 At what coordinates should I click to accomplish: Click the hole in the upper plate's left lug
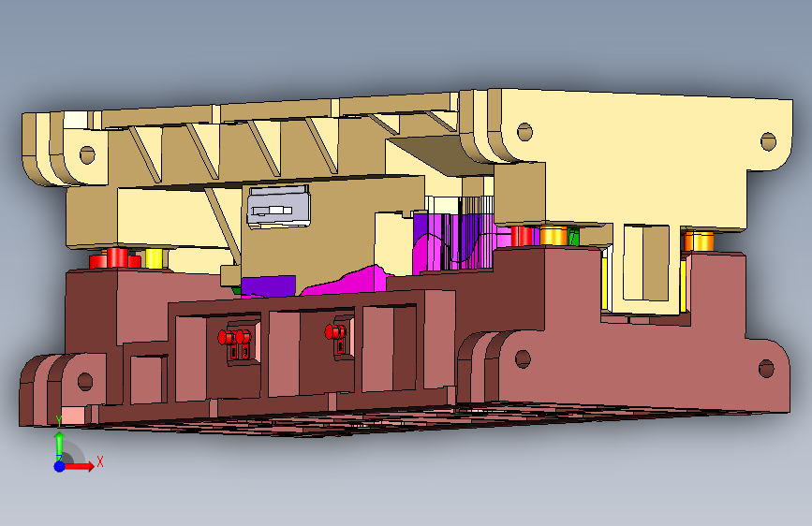point(87,154)
